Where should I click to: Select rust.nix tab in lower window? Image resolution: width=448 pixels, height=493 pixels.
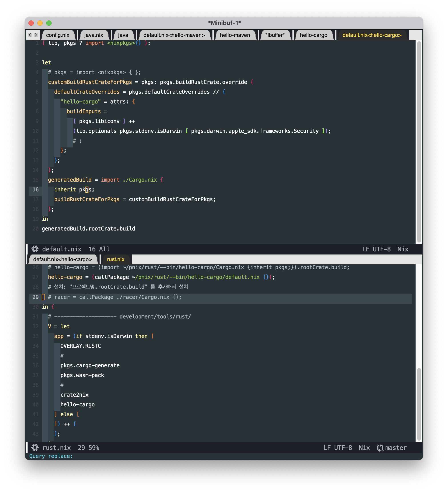(x=116, y=259)
